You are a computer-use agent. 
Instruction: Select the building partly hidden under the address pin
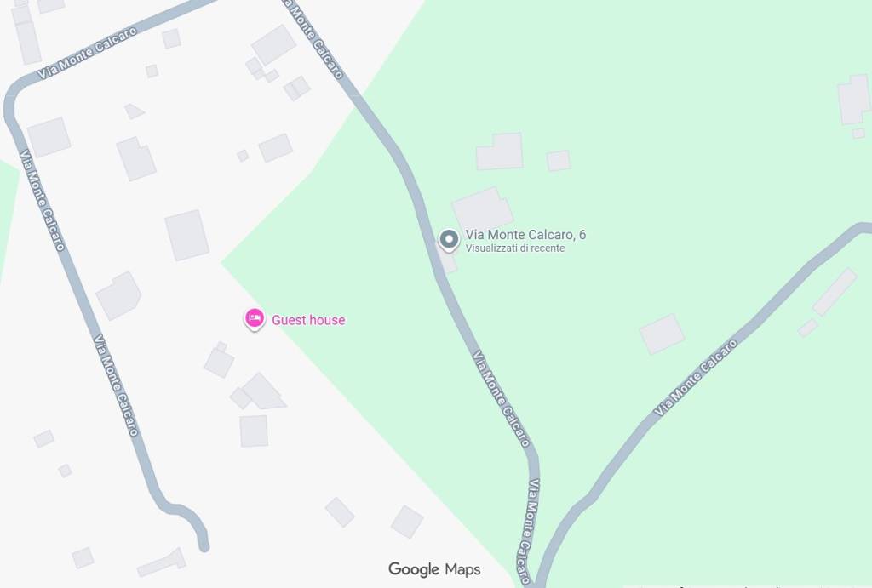click(x=448, y=260)
